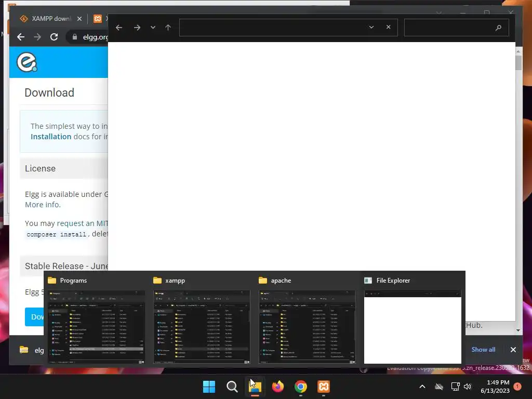
Task: Select the File Explorer window thumbnail
Action: click(x=413, y=327)
